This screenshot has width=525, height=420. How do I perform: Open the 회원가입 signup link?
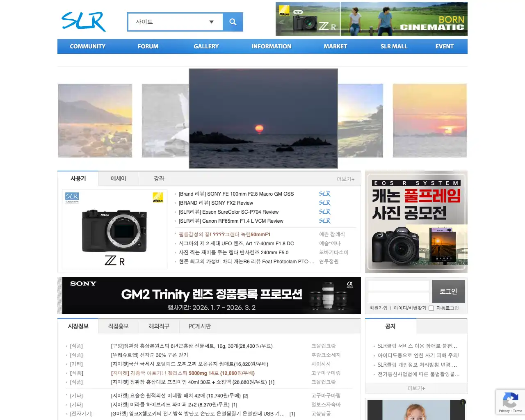pyautogui.click(x=378, y=308)
